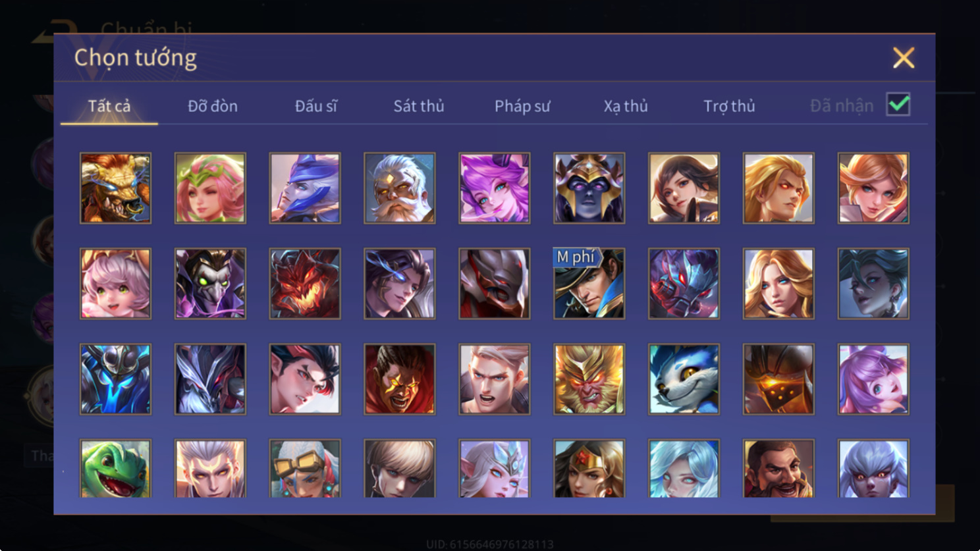Choose the hero tagged M phí
Image resolution: width=980 pixels, height=551 pixels.
click(x=589, y=284)
